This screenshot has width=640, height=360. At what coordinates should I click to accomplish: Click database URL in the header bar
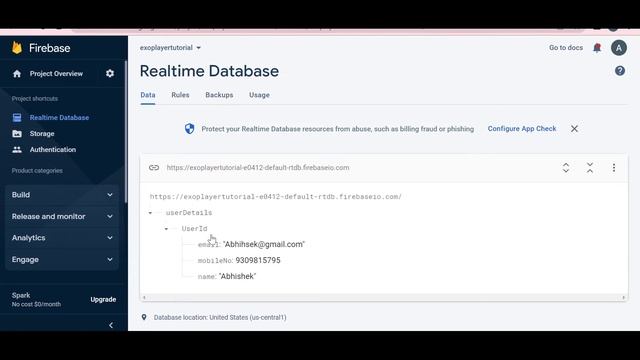[x=258, y=168]
